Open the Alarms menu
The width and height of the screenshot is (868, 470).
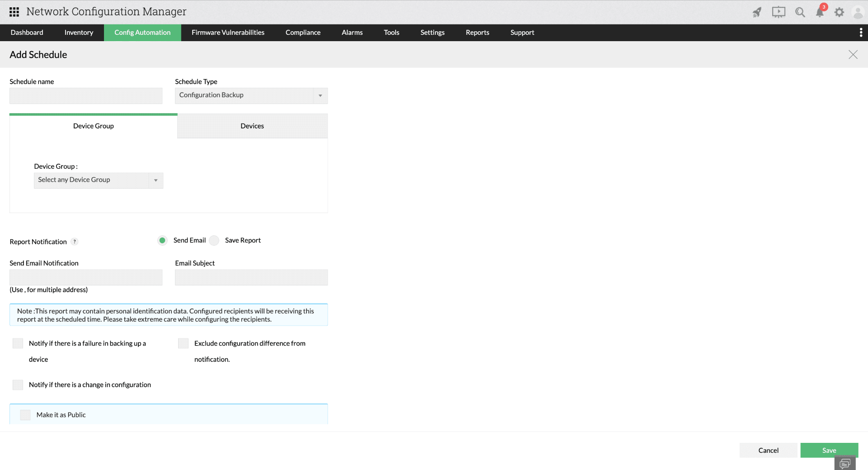tap(352, 33)
